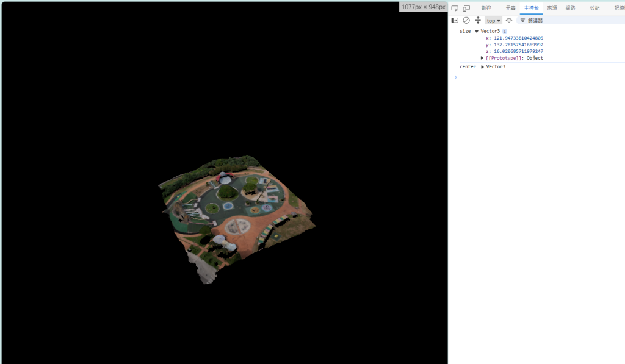Select the 主控台 tab
Viewport: 625px width, 364px height.
click(x=532, y=9)
